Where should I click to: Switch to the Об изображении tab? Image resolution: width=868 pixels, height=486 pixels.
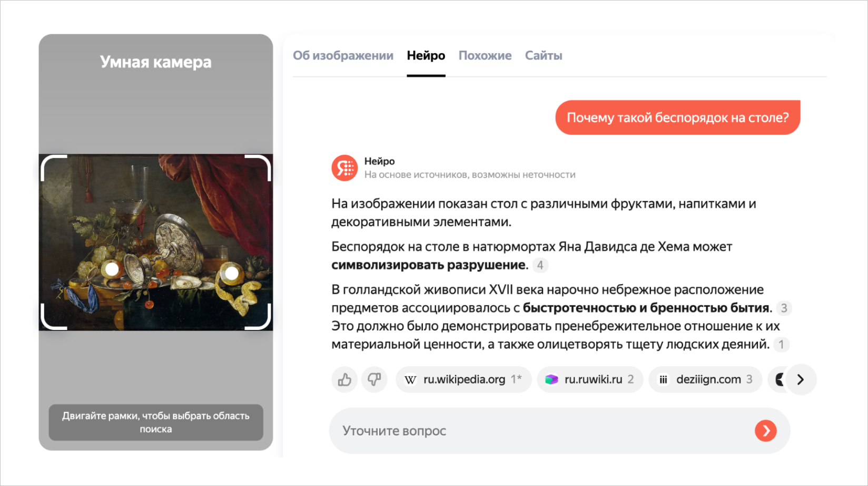pyautogui.click(x=343, y=55)
